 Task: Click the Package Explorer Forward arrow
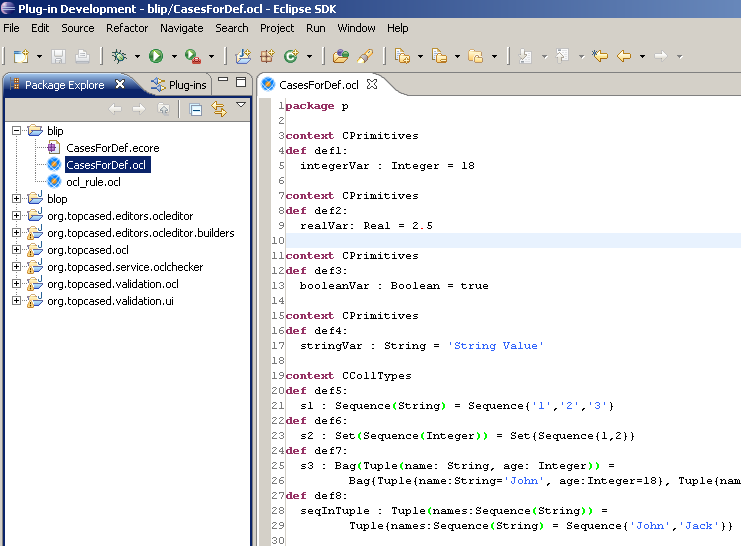pos(139,110)
